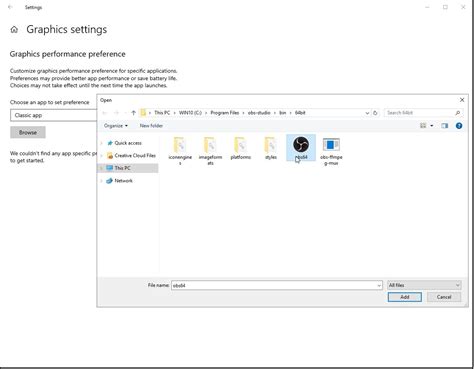
Task: Click the Cancel button
Action: [x=444, y=297]
